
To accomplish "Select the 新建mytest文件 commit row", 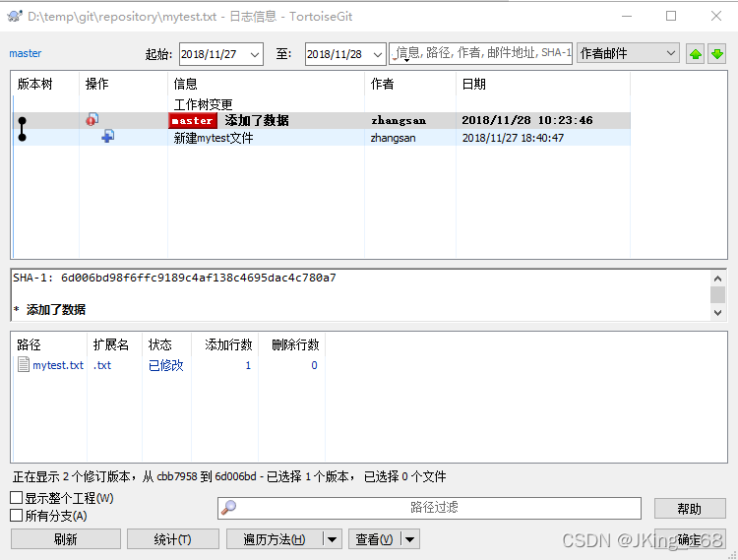I will [x=322, y=138].
